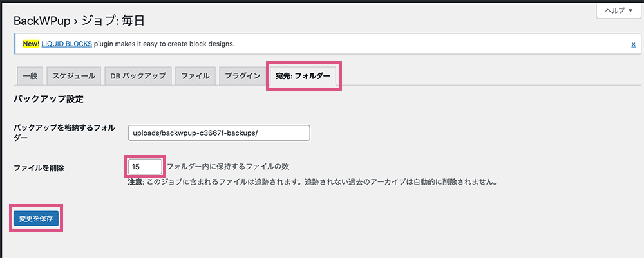Click the ファイルを削除 label
644x258 pixels.
[39, 168]
